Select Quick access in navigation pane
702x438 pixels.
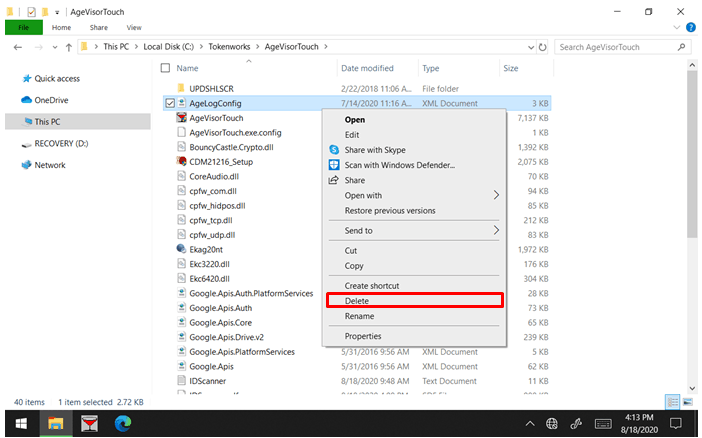(x=57, y=78)
